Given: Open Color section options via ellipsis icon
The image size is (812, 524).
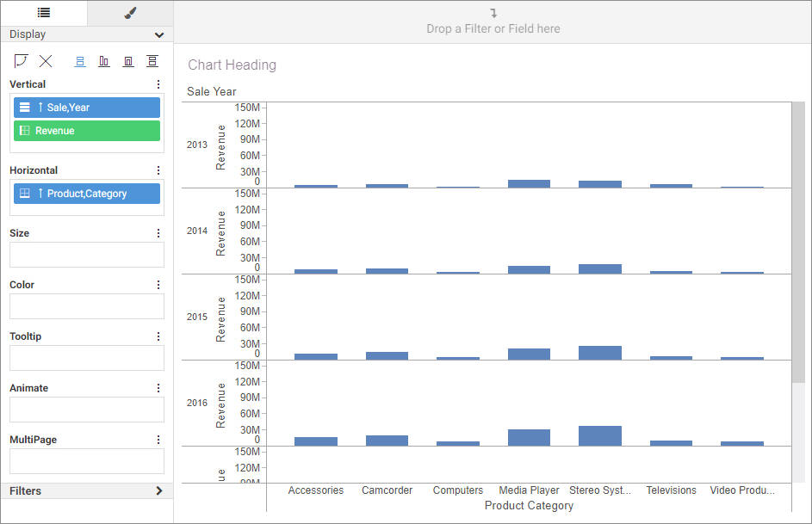Looking at the screenshot, I should 158,285.
